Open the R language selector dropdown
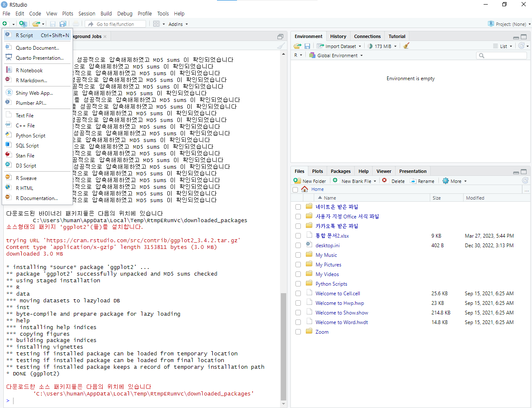The width and height of the screenshot is (532, 408). click(298, 56)
